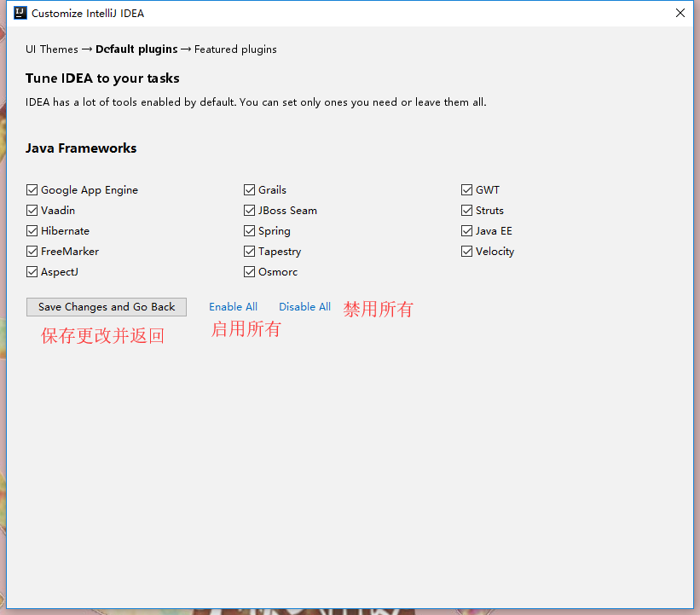
Task: Click the IntelliJ IDEA title bar icon
Action: point(20,13)
